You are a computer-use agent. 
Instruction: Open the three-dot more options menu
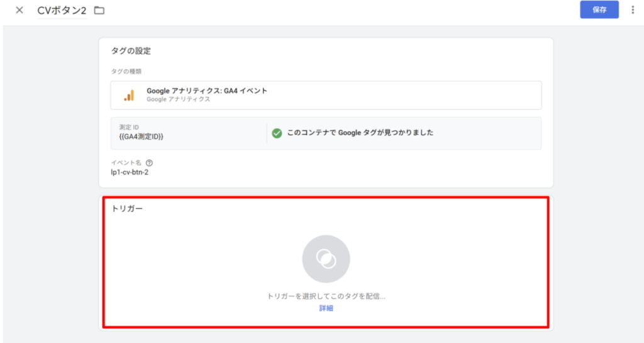(x=632, y=10)
